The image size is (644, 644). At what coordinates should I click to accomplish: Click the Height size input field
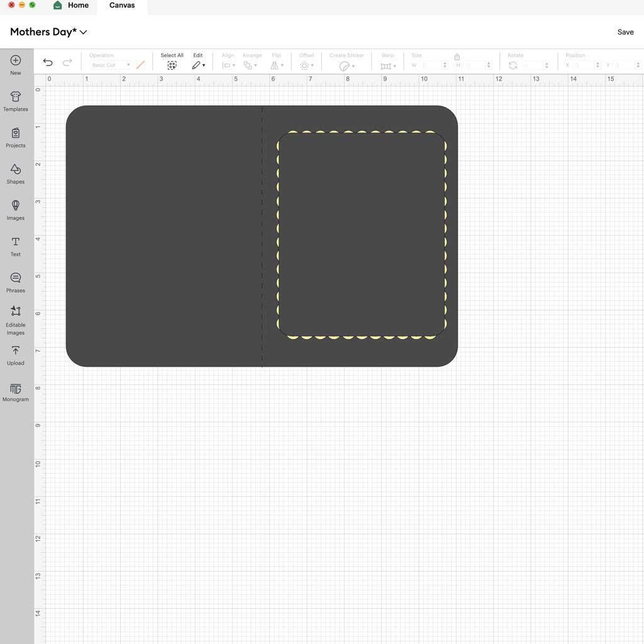(x=474, y=65)
